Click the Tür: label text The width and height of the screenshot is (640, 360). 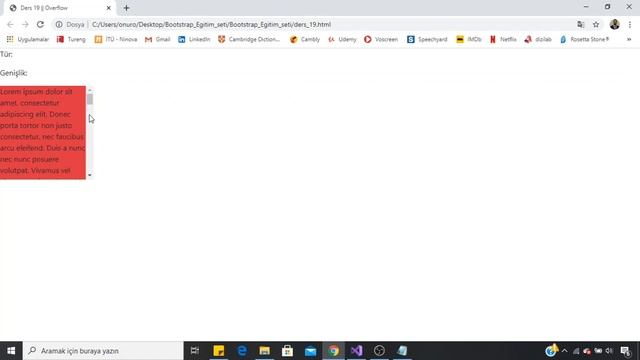[x=6, y=54]
